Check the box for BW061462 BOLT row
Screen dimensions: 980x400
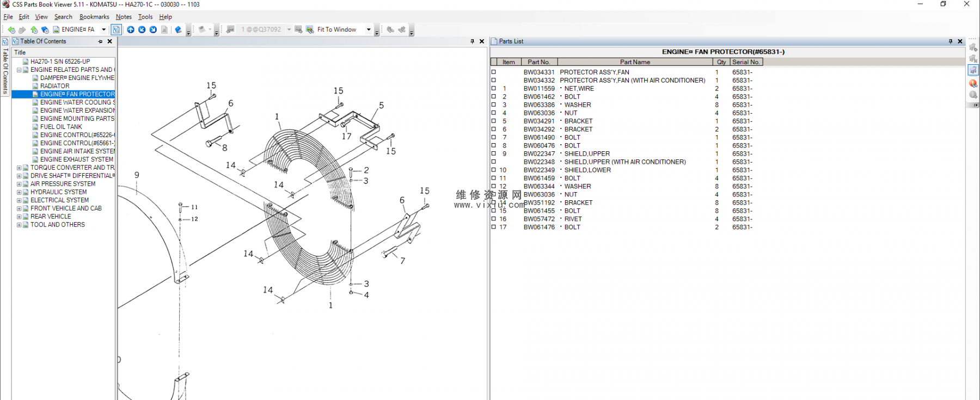pos(494,96)
